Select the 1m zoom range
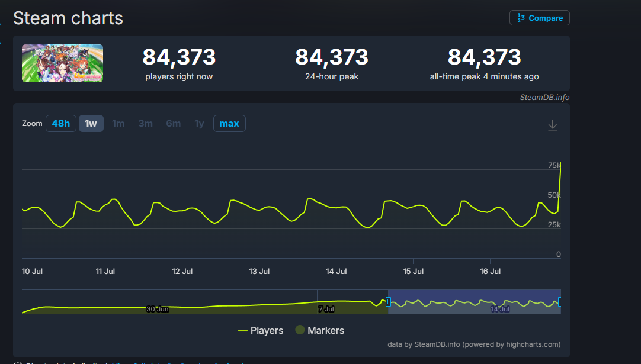Image resolution: width=641 pixels, height=364 pixels. 118,123
